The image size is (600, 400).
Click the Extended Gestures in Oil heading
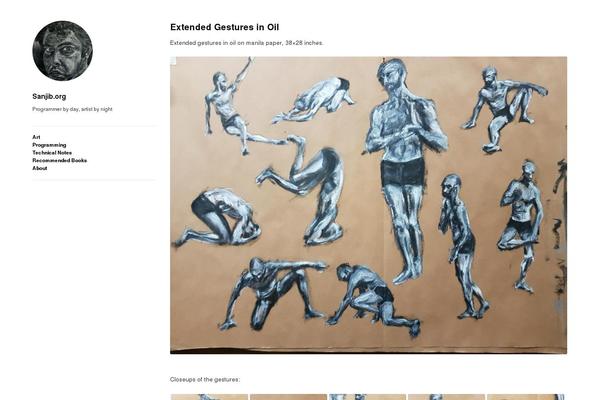224,27
